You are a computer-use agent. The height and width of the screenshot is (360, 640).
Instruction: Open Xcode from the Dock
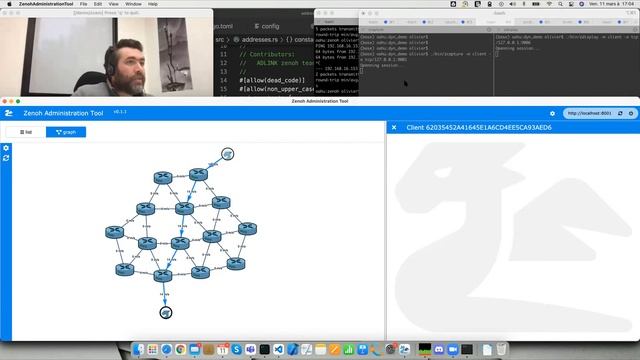(292, 349)
